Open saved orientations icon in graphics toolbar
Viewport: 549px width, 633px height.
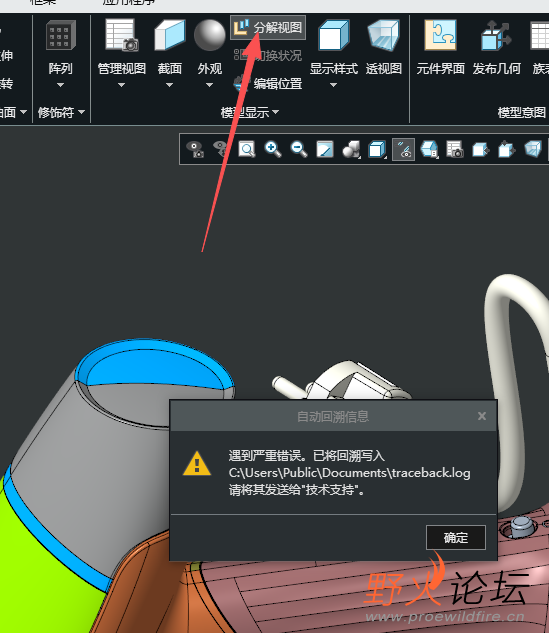point(430,149)
